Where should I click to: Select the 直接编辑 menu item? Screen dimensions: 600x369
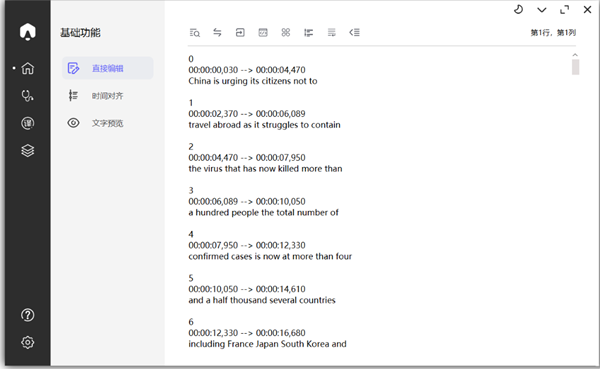(108, 68)
